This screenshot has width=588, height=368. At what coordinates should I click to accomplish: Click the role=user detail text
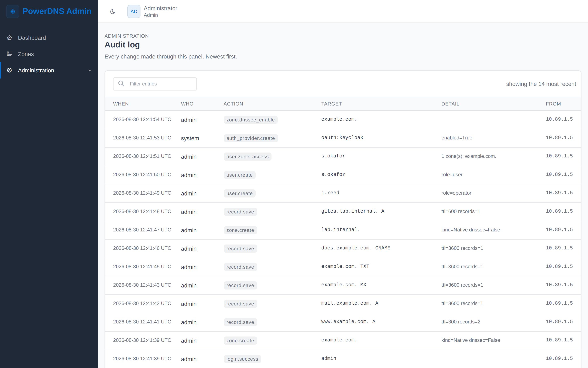click(x=452, y=175)
